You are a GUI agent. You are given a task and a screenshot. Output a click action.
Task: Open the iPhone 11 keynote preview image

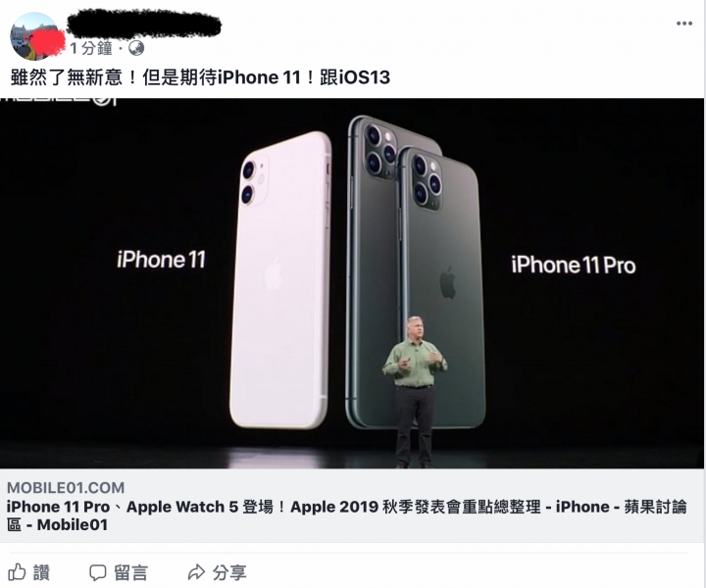(x=352, y=283)
